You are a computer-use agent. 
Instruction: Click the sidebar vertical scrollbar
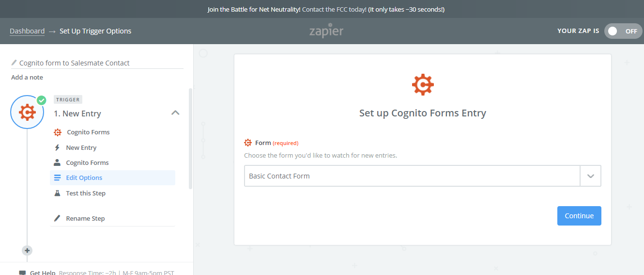[190, 138]
